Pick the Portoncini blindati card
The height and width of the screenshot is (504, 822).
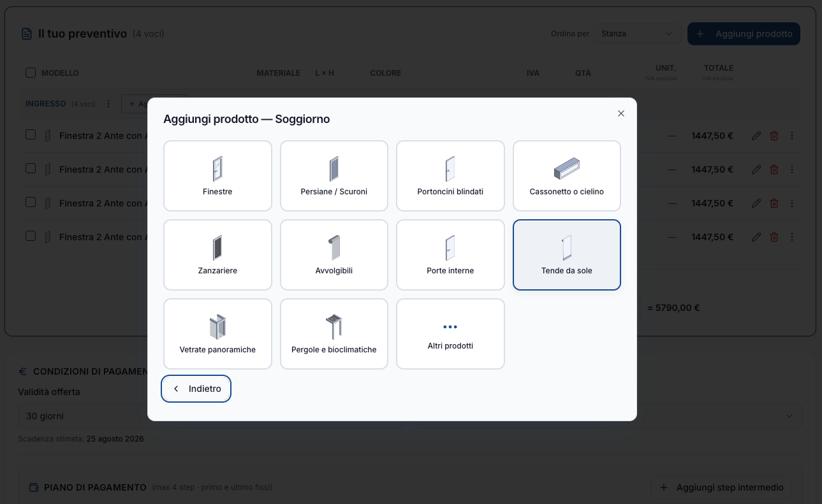(450, 176)
